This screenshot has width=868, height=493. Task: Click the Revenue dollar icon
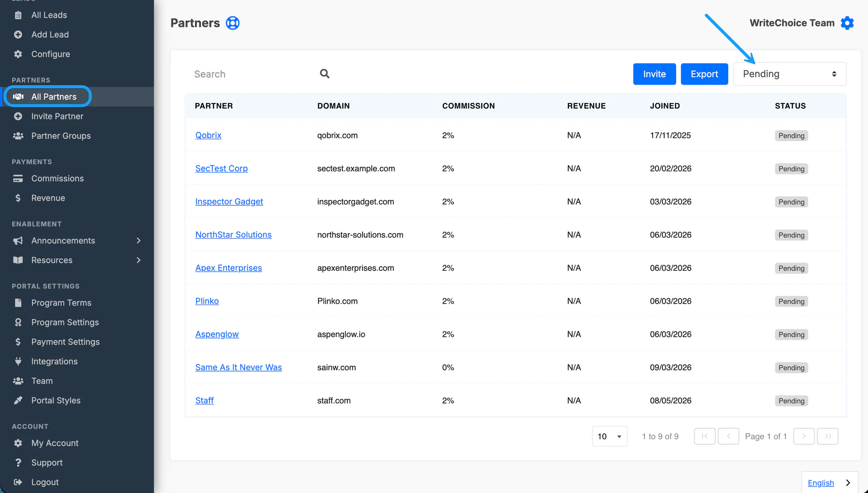coord(18,198)
